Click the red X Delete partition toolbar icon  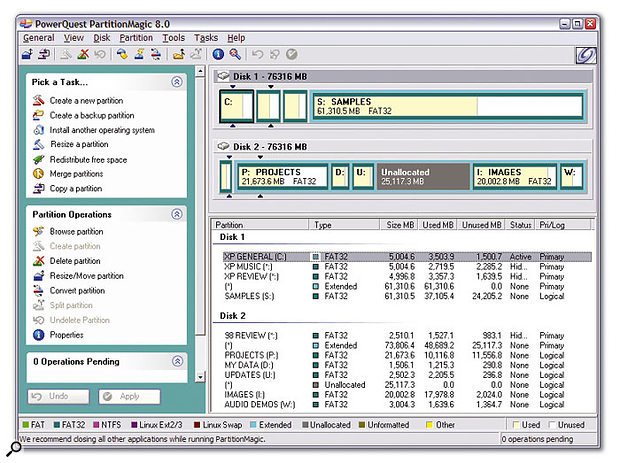point(83,54)
